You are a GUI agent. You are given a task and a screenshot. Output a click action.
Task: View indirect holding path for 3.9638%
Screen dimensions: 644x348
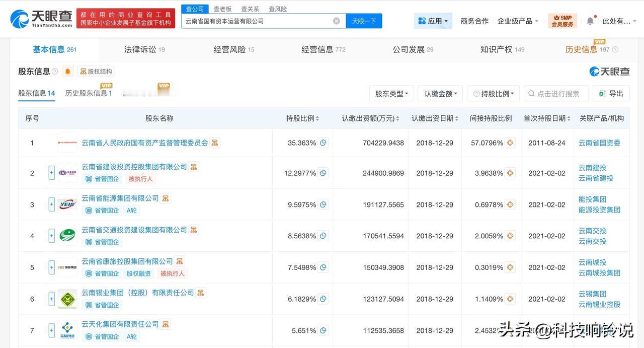click(510, 173)
